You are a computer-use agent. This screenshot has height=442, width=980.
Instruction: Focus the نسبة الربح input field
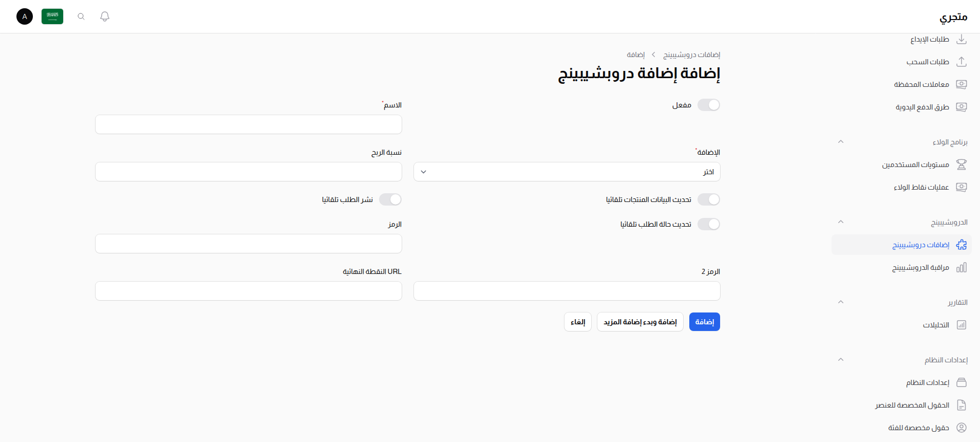click(249, 172)
